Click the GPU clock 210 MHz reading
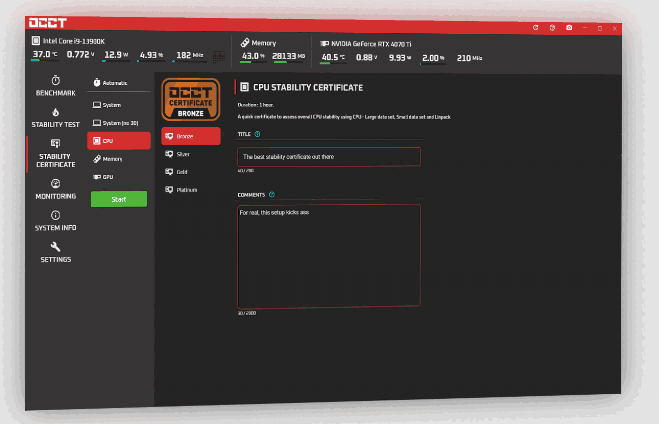Viewport: 659px width, 424px height. pos(469,58)
